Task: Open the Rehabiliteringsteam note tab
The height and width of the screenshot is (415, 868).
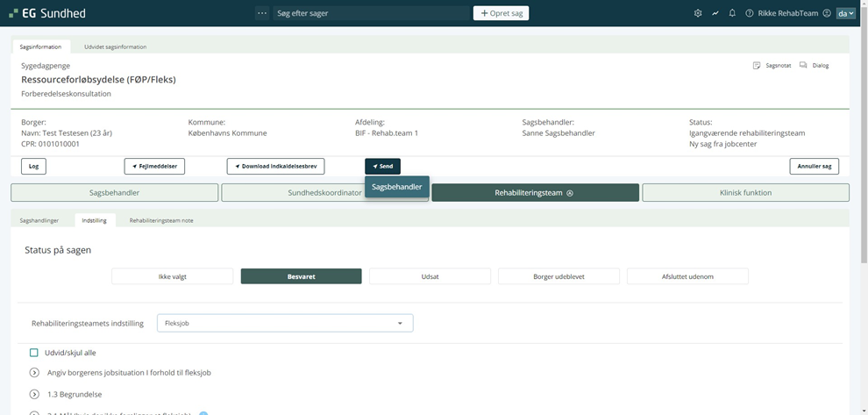Action: pos(161,220)
